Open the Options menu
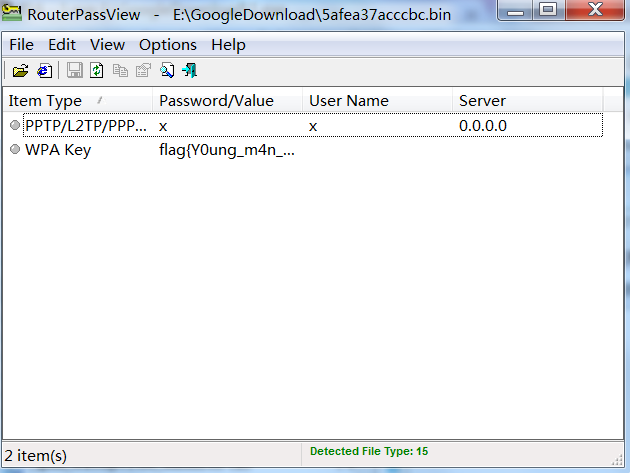Image resolution: width=630 pixels, height=473 pixels. click(168, 45)
